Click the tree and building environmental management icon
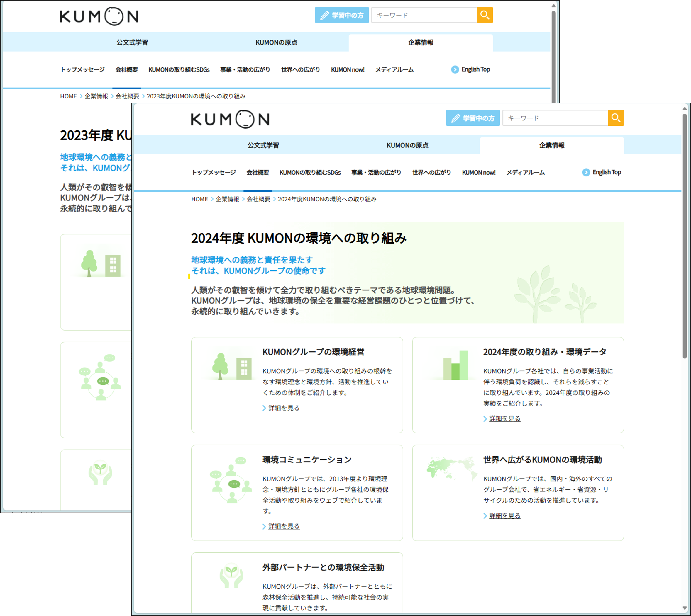This screenshot has width=691, height=616. [232, 366]
